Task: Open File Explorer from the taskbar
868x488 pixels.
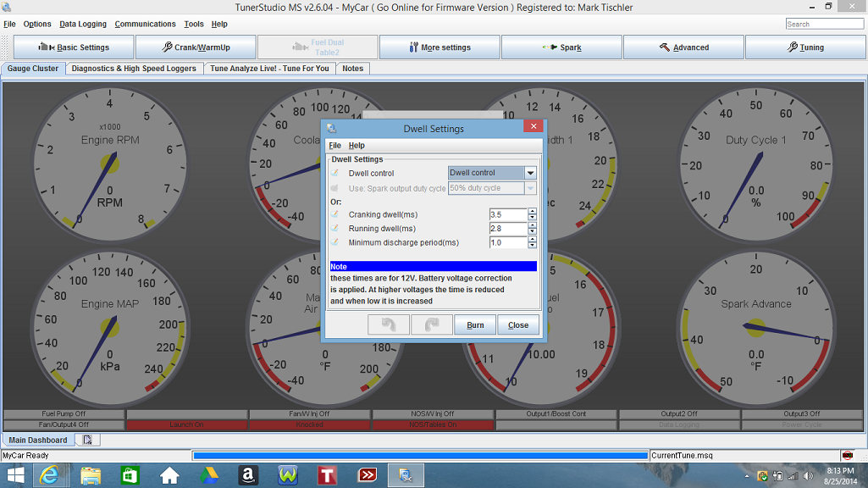Action: (91, 475)
